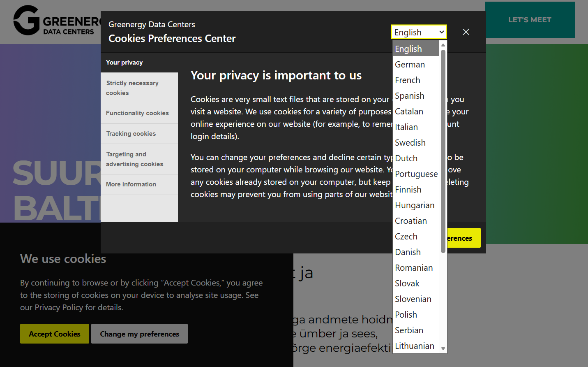
Task: Click Change my preferences button
Action: pyautogui.click(x=139, y=334)
